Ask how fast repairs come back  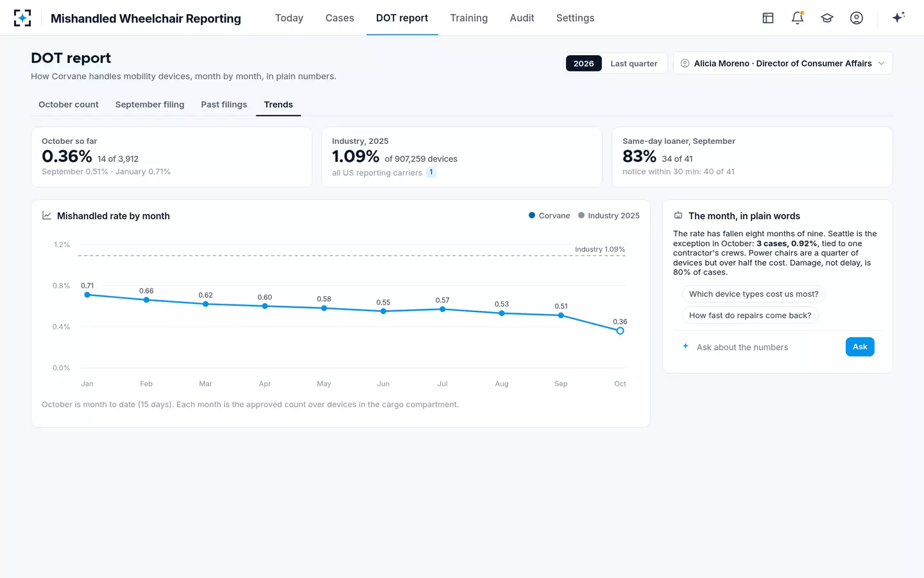pos(750,315)
